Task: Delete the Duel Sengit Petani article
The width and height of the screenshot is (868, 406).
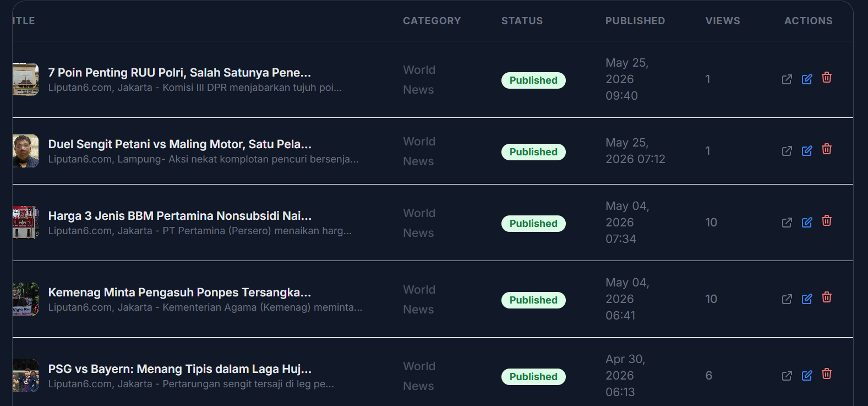Action: pyautogui.click(x=827, y=149)
